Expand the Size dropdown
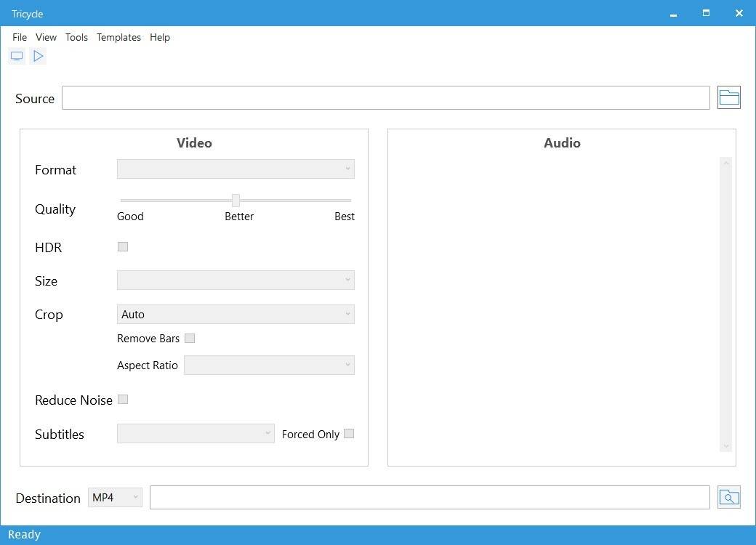This screenshot has width=756, height=545. pyautogui.click(x=236, y=280)
